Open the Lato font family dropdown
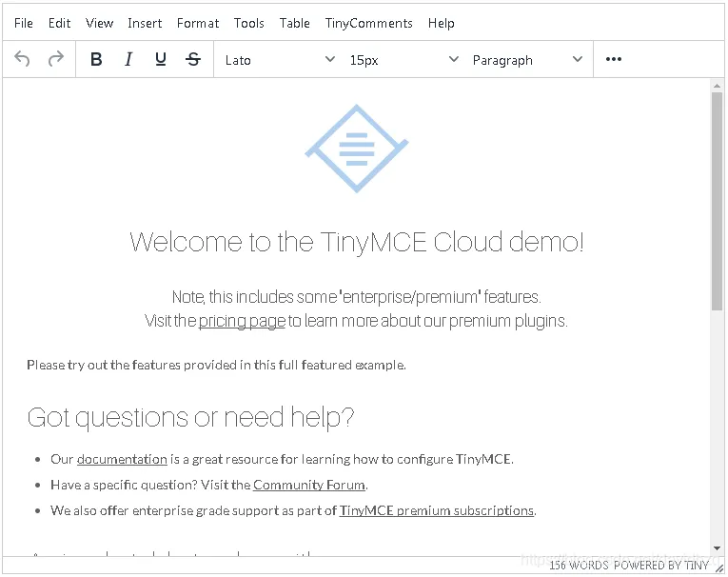Screen dimensions: 728x577 (x=280, y=60)
